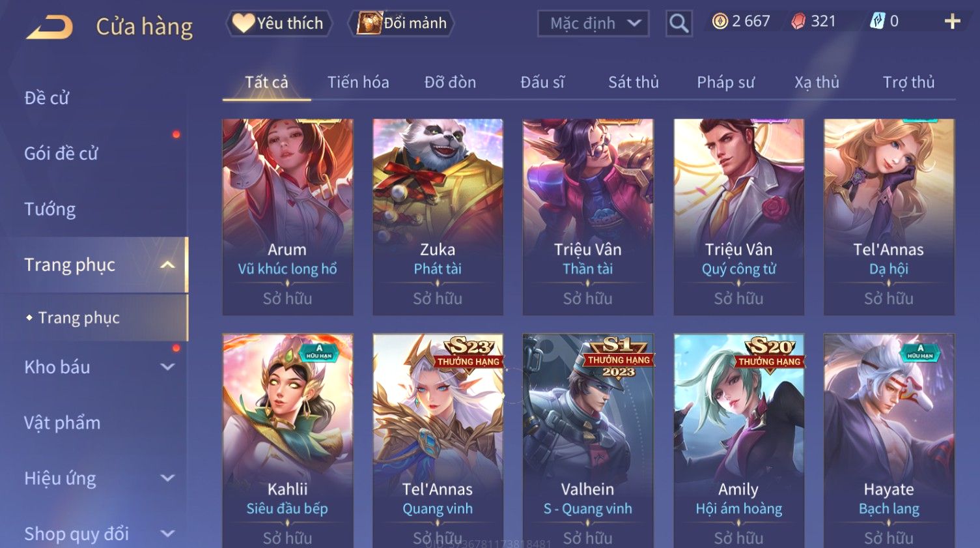
Task: Tap the blue voucher currency icon
Action: (878, 22)
